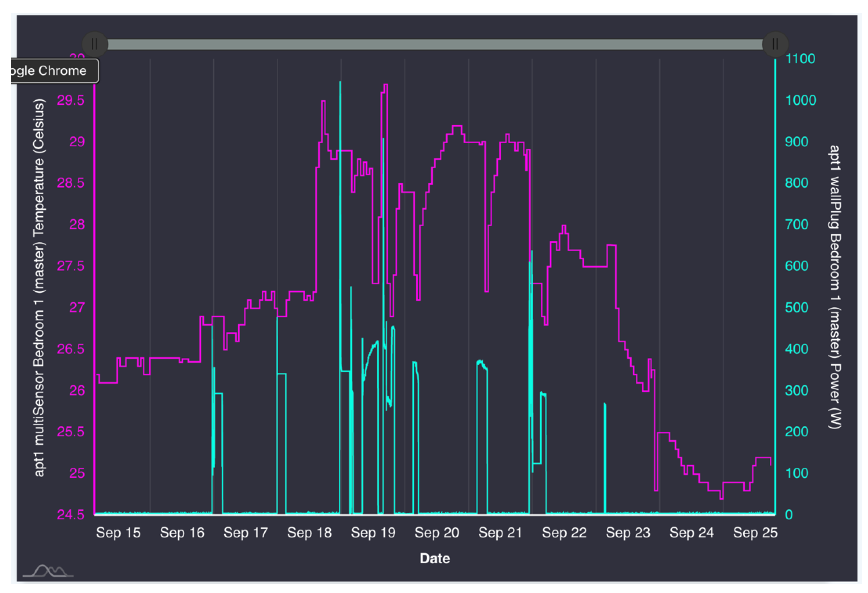Click the "25" temperature tick label

pyautogui.click(x=77, y=473)
